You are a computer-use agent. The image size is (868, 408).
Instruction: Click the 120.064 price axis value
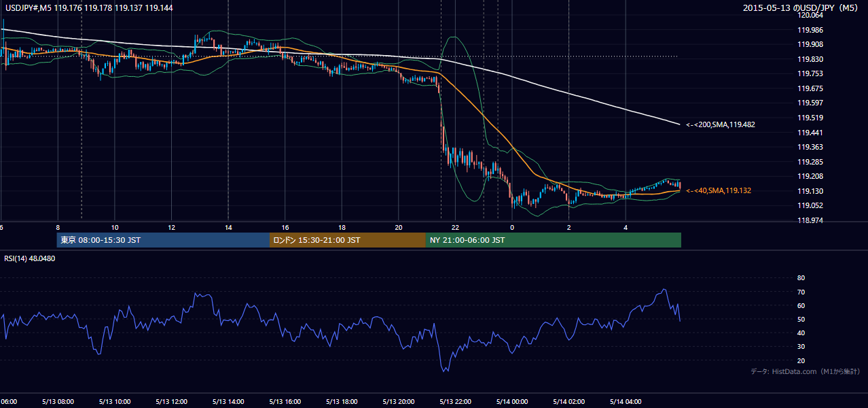tap(810, 15)
